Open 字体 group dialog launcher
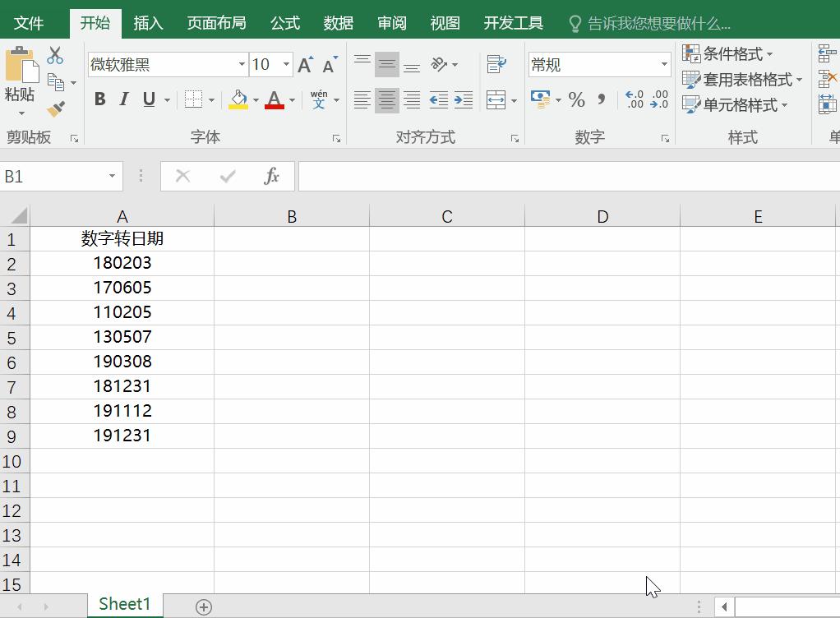The height and width of the screenshot is (618, 840). 336,139
